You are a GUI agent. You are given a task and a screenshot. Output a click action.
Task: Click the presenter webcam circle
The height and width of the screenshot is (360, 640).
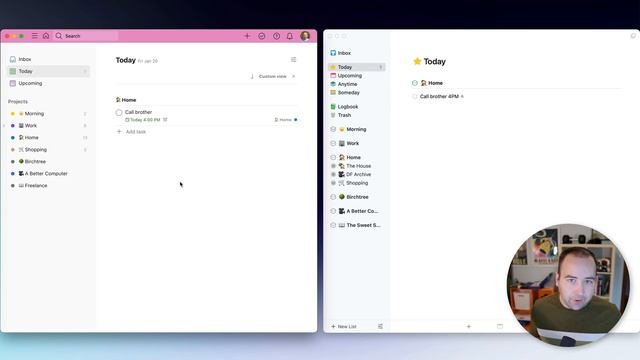568,285
